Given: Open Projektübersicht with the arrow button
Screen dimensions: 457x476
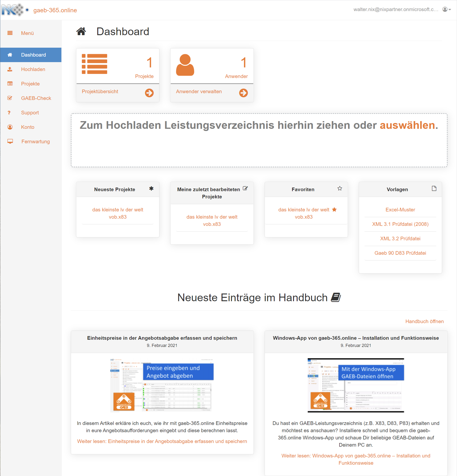Looking at the screenshot, I should tap(150, 92).
